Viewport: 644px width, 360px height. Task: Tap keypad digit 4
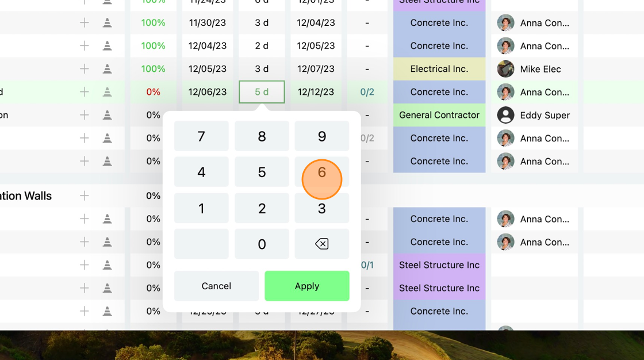201,172
